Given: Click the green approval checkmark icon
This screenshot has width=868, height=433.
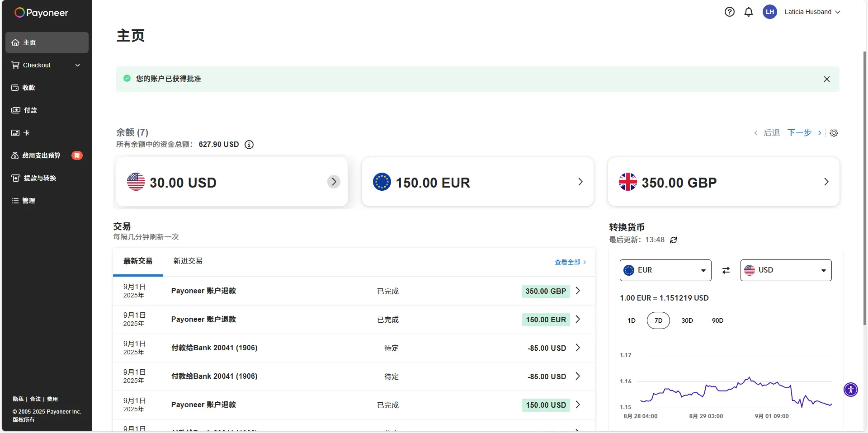Looking at the screenshot, I should point(127,78).
